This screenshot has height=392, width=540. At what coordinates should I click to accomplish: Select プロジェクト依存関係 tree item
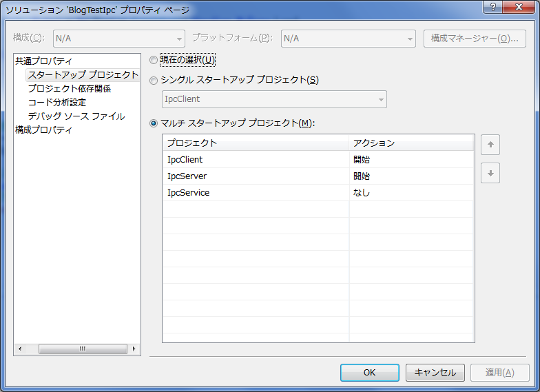point(69,88)
